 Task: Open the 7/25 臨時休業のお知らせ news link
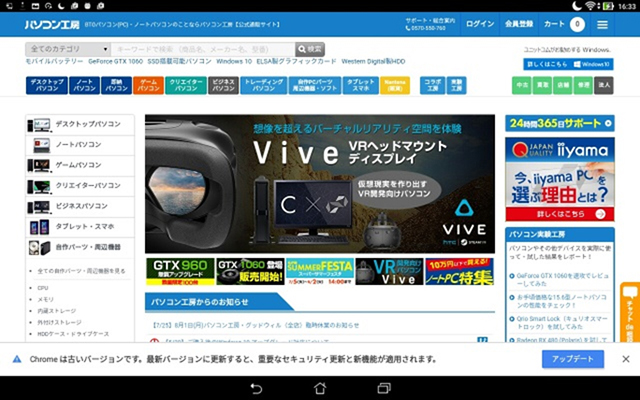(x=255, y=325)
